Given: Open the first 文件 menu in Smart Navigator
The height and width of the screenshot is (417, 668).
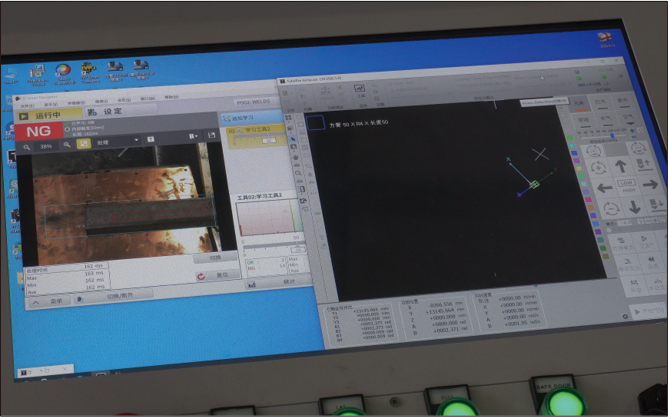Looking at the screenshot, I should click(x=27, y=106).
